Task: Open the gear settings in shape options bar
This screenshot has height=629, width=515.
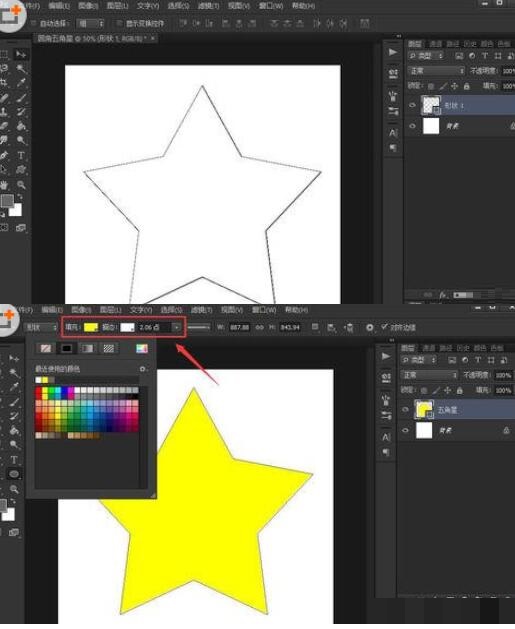Action: pos(370,328)
